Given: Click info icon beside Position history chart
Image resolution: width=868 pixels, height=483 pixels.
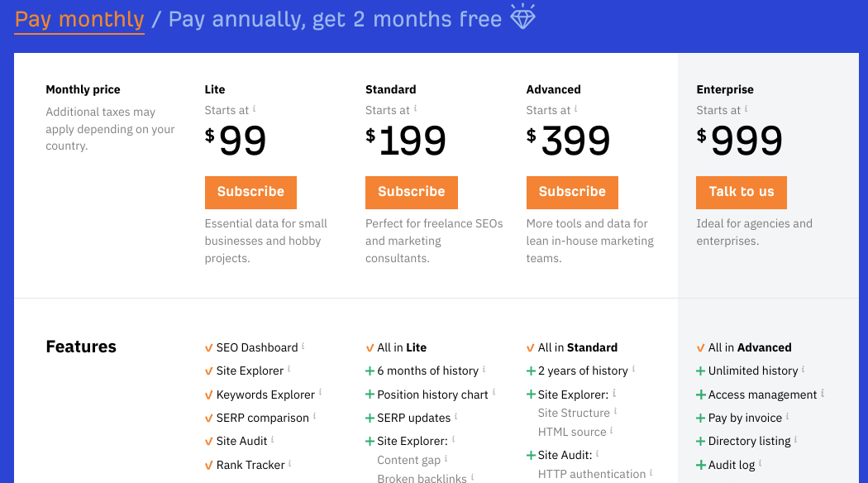Looking at the screenshot, I should pyautogui.click(x=494, y=393).
